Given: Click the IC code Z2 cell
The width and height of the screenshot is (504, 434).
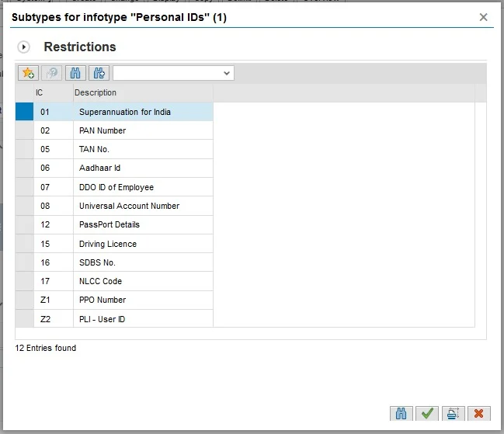Looking at the screenshot, I should tap(54, 319).
